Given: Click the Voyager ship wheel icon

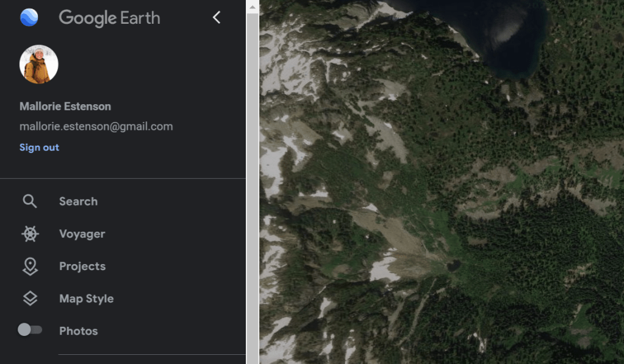Looking at the screenshot, I should point(30,234).
